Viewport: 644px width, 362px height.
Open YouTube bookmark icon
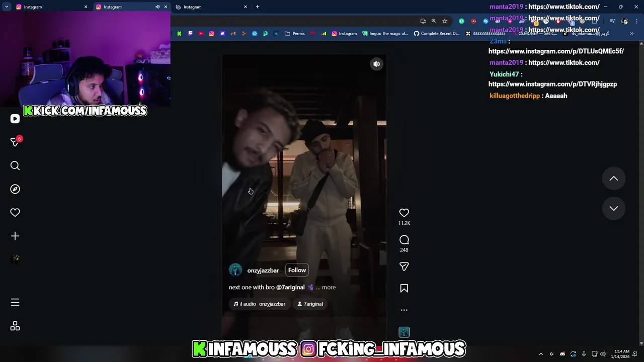201,34
